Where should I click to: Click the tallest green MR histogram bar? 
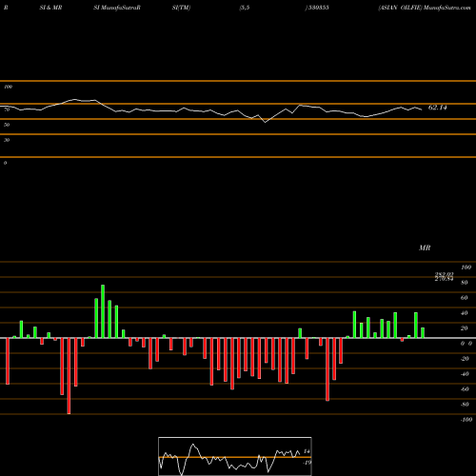[103, 311]
